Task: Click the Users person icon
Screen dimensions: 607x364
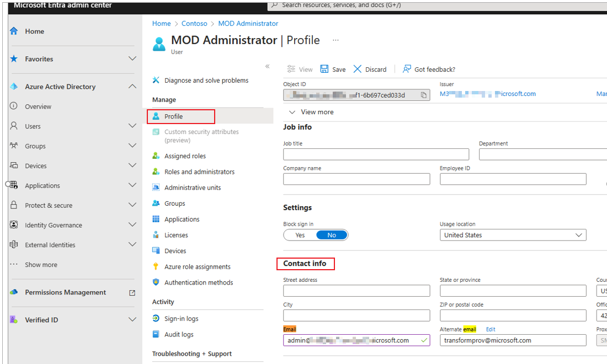Action: [14, 126]
